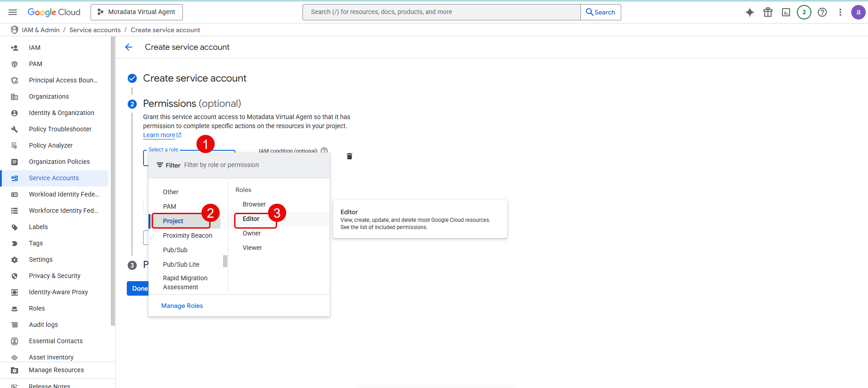Click the blue Done button
Screen dimensions: 868x388
click(x=138, y=288)
